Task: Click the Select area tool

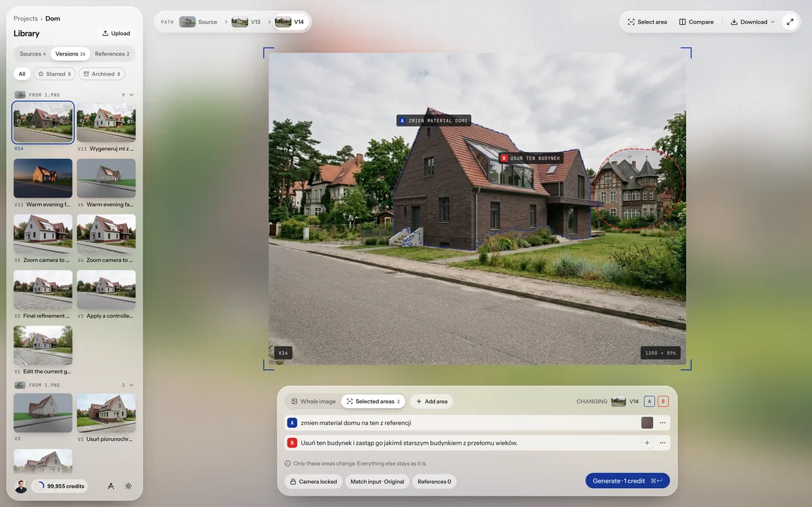Action: tap(647, 22)
